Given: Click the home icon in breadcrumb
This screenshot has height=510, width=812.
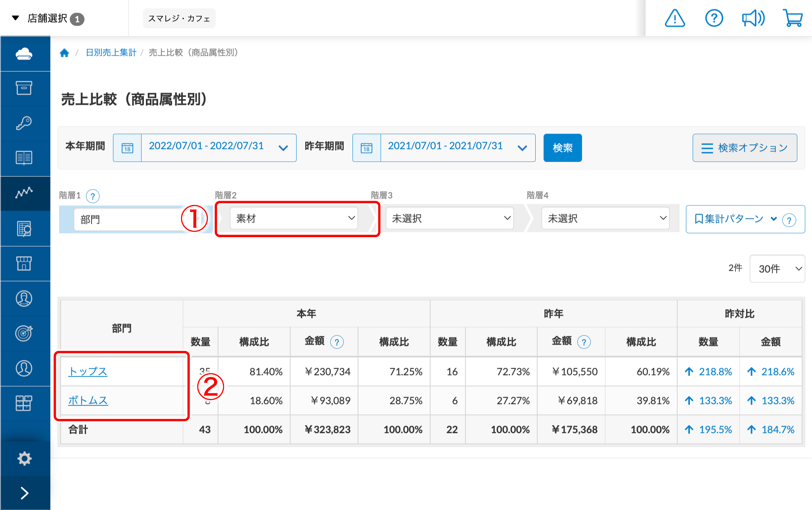Looking at the screenshot, I should tap(64, 53).
